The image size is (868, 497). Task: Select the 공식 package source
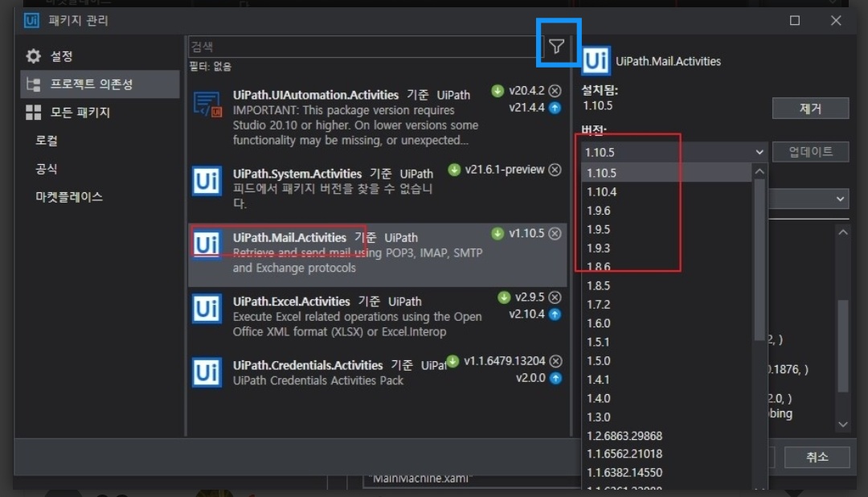tap(47, 169)
